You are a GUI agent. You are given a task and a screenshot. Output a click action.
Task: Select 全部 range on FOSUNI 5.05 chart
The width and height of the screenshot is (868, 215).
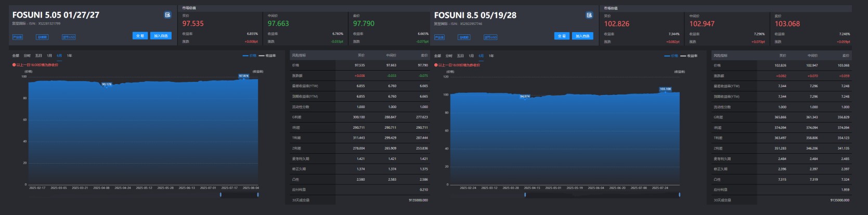pos(16,56)
